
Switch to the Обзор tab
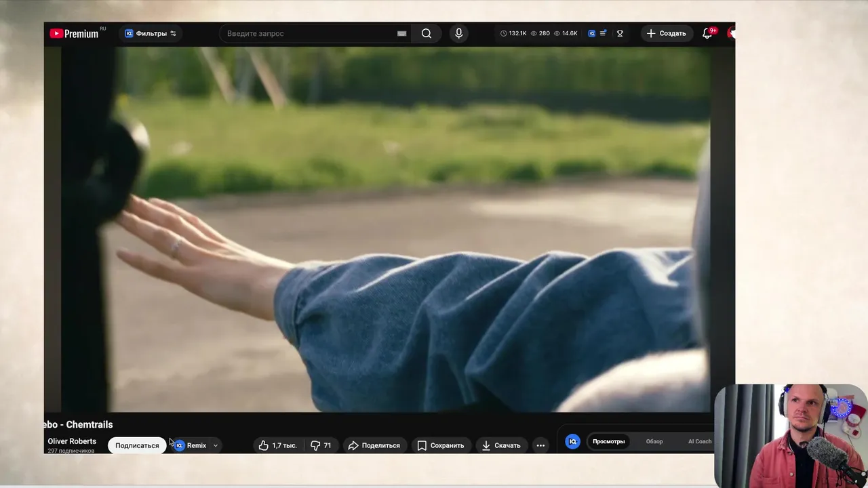click(654, 441)
